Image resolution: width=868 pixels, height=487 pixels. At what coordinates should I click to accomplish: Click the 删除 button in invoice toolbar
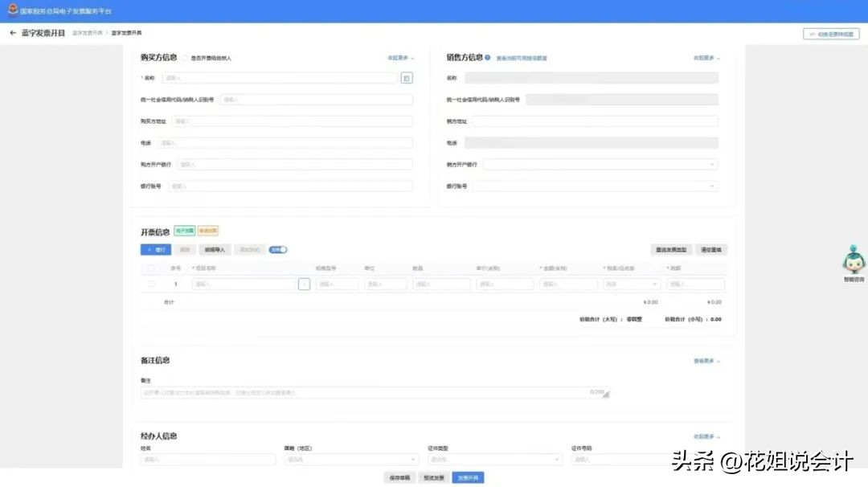[185, 250]
